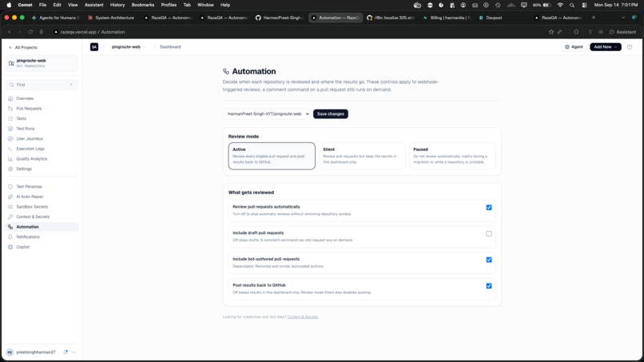Click the Wi-Fi icon in menu bar
The width and height of the screenshot is (644, 362).
click(x=560, y=6)
